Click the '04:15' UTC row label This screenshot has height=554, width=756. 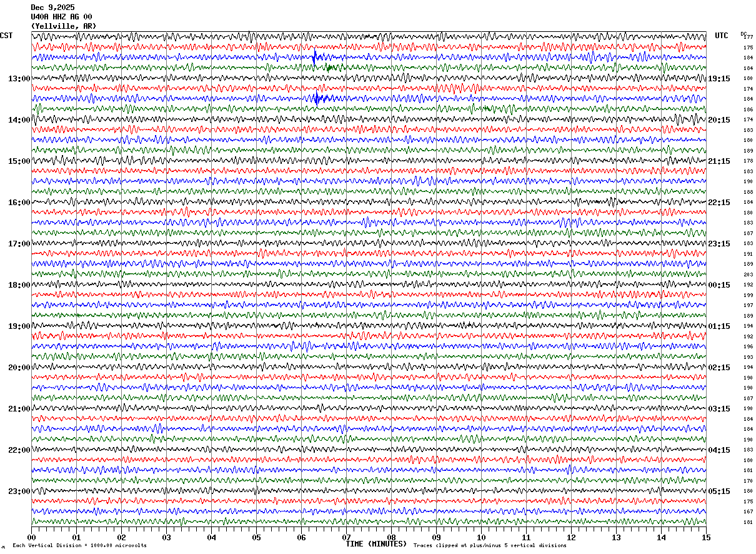pyautogui.click(x=719, y=450)
